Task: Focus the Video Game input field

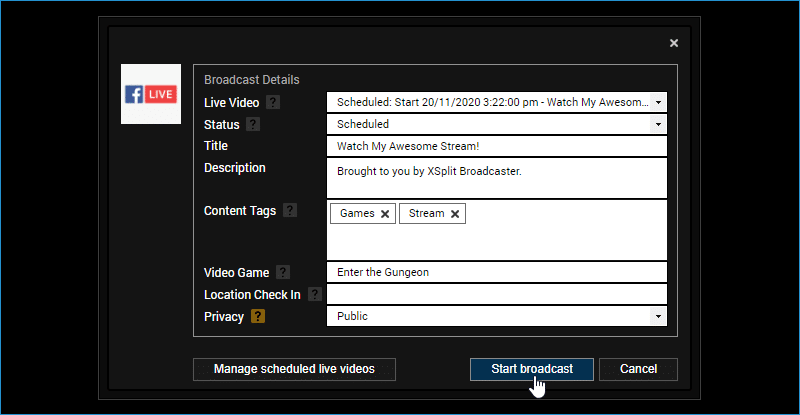Action: tap(496, 272)
